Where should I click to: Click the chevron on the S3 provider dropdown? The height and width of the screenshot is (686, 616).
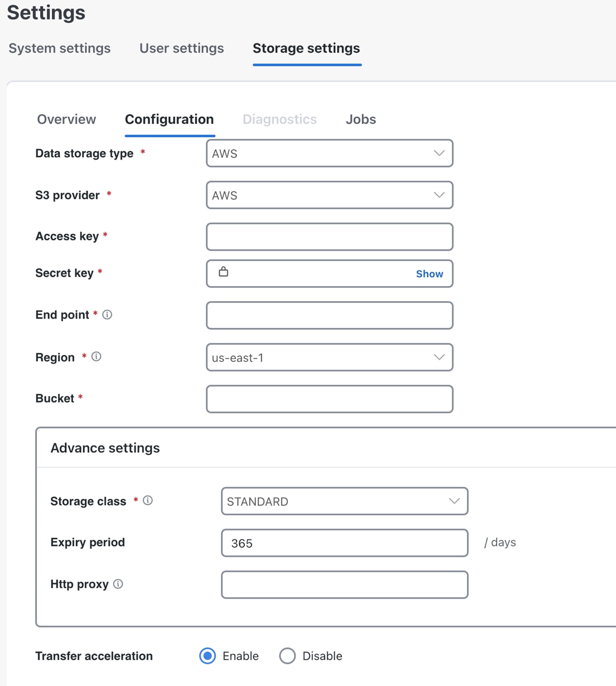tap(439, 195)
